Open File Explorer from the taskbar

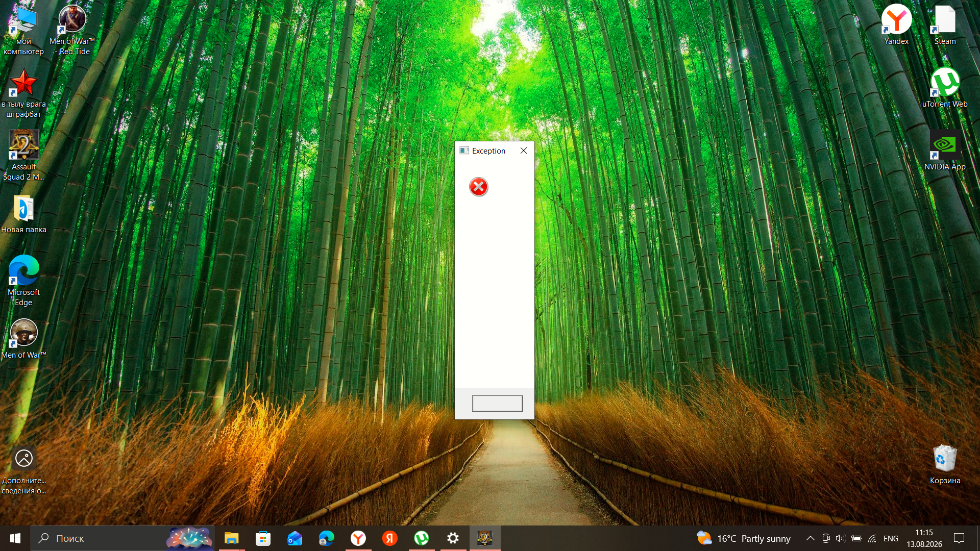(231, 538)
